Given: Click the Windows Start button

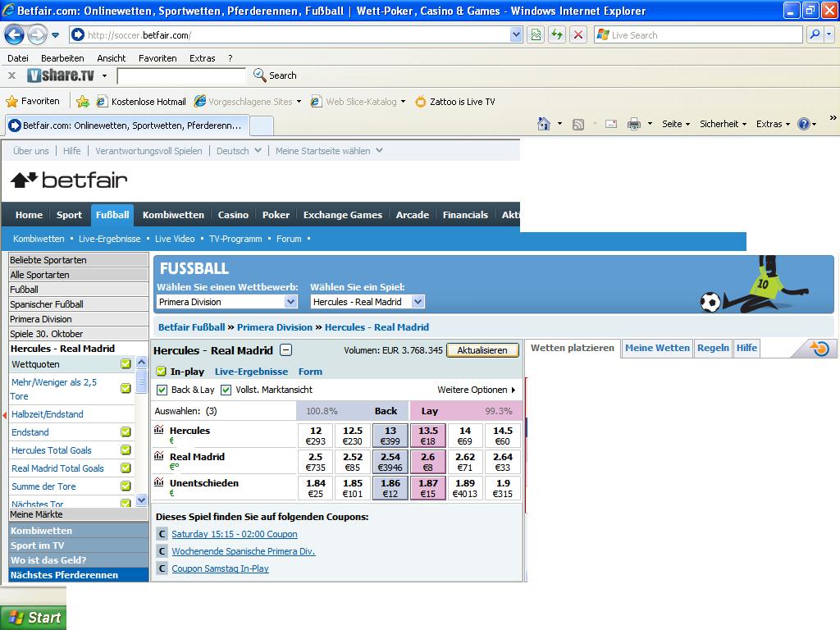Looking at the screenshot, I should [33, 618].
